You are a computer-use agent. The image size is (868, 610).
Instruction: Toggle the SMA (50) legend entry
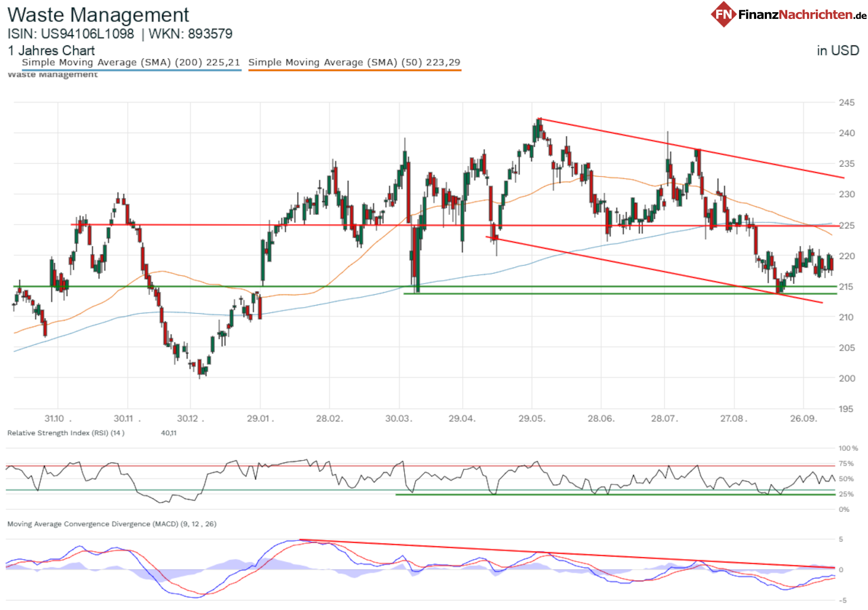355,63
